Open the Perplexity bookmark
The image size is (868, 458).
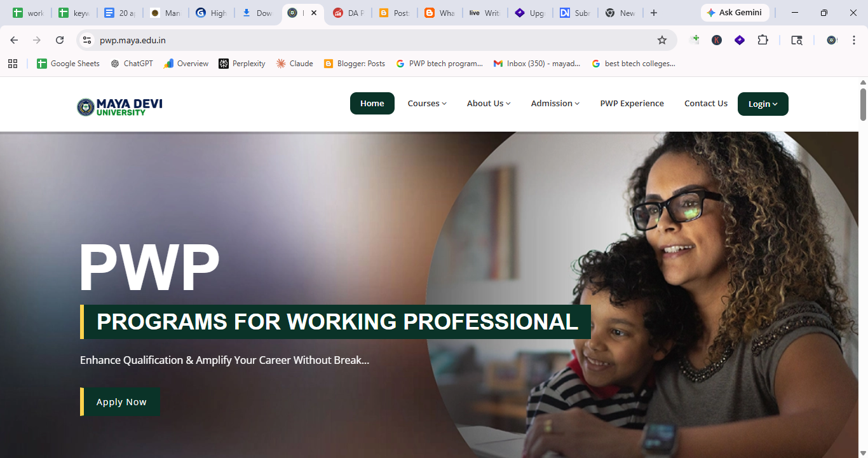point(242,64)
